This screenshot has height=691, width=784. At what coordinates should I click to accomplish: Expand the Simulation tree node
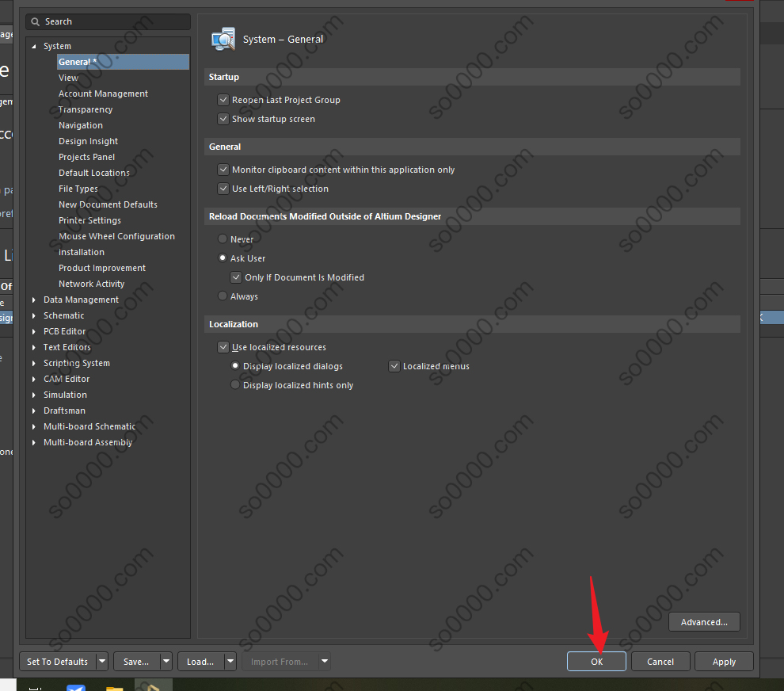(33, 395)
